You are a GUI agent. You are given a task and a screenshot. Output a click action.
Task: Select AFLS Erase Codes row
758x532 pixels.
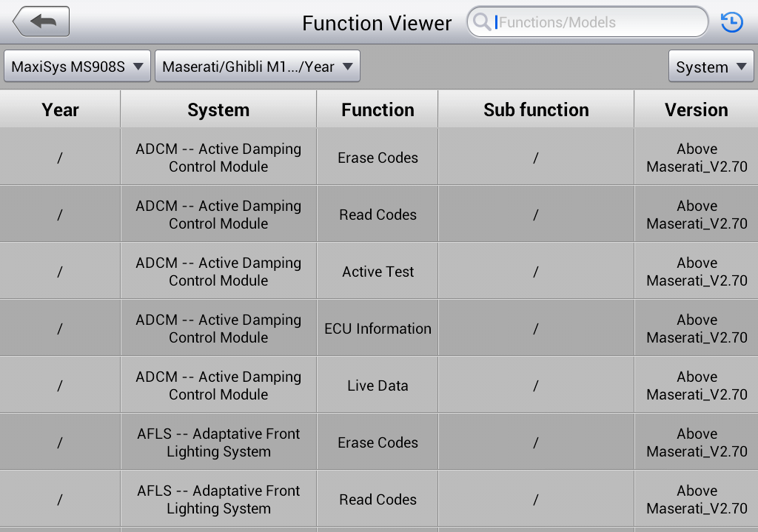(379, 442)
